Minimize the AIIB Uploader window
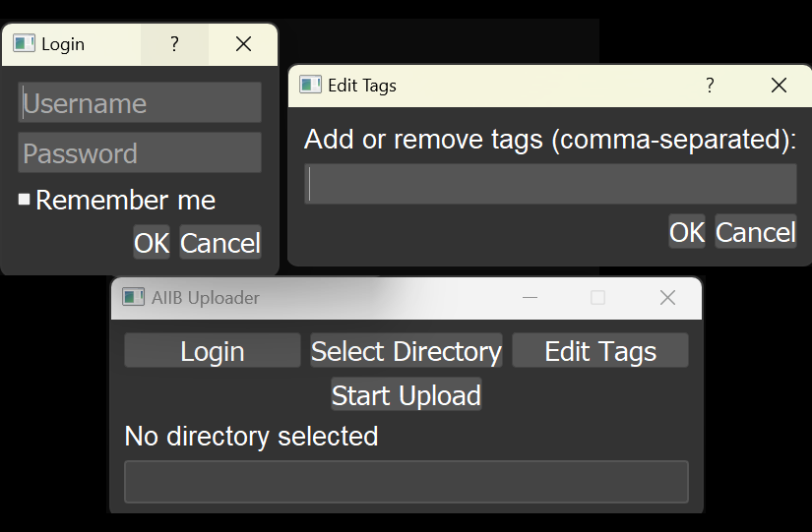The width and height of the screenshot is (812, 532). [530, 297]
